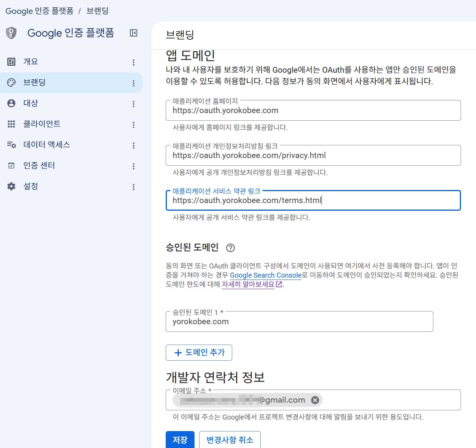Open the more options menu for 설정
Image resolution: width=476 pixels, height=448 pixels.
point(133,187)
